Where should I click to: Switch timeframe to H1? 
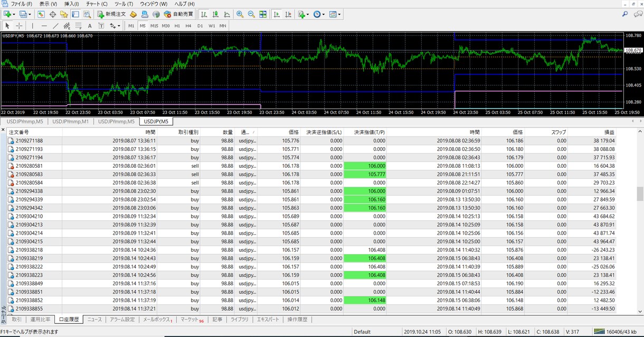click(177, 25)
